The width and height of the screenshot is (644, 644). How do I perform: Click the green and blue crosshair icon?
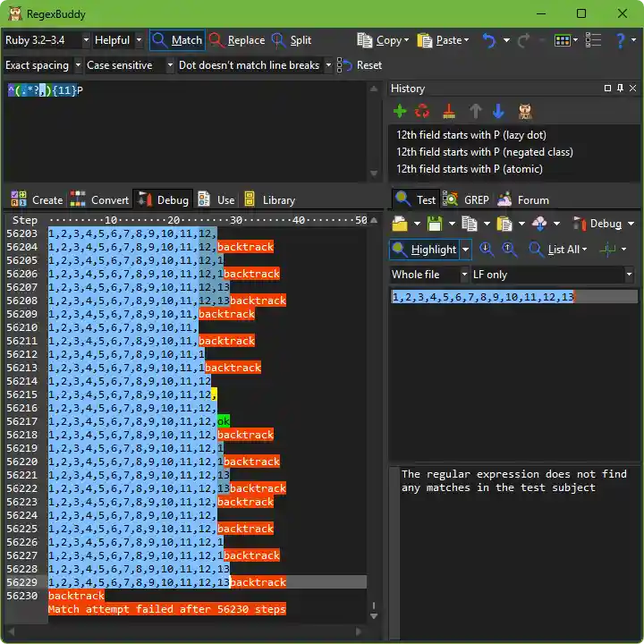pos(608,250)
